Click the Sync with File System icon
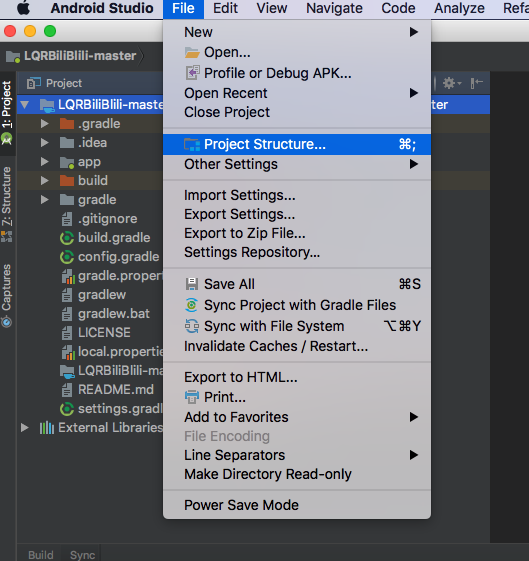 192,326
